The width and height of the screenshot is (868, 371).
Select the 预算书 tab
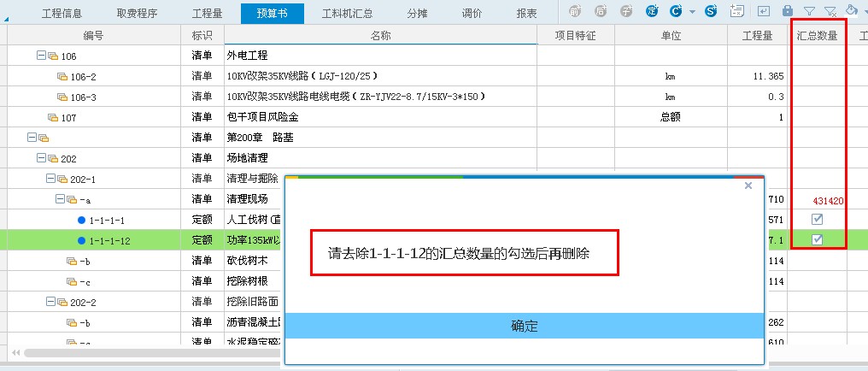coord(273,14)
